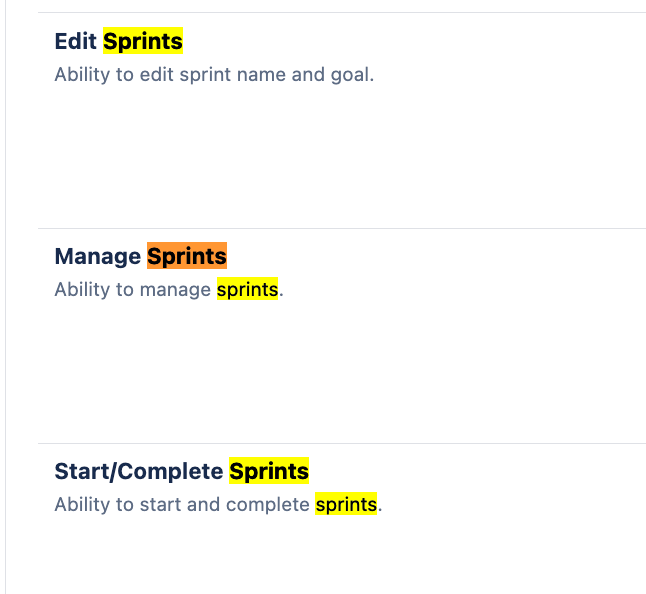The image size is (646, 594).
Task: Select the orange highlighted Sprints search match
Action: click(187, 256)
